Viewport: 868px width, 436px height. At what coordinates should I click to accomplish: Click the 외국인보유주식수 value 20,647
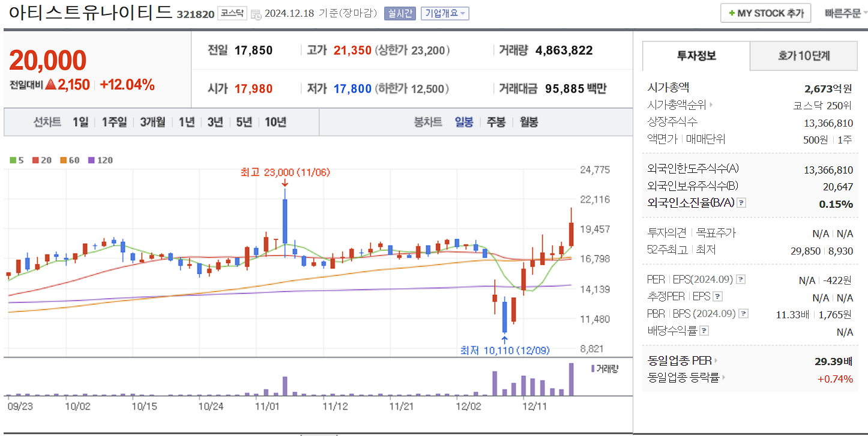tap(837, 187)
